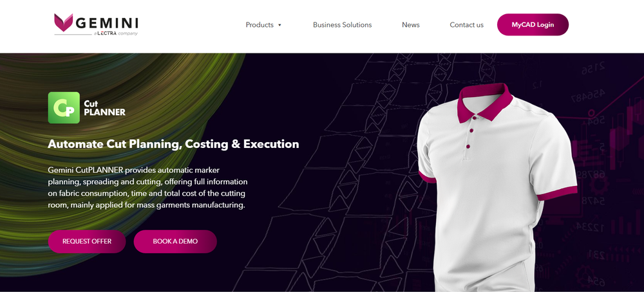Screen dimensions: 644x292
Task: Expand the Products dropdown arrow
Action: [279, 25]
